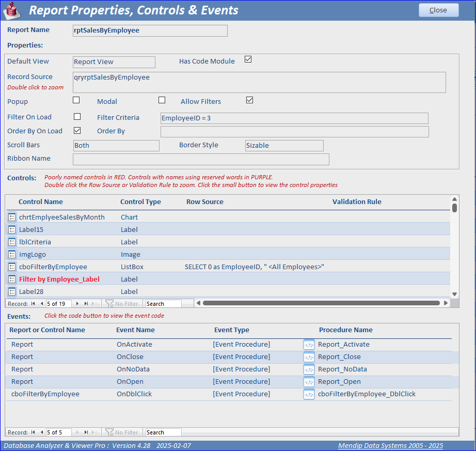Click the Validation Rule column header
The width and height of the screenshot is (476, 451).
coord(357,201)
